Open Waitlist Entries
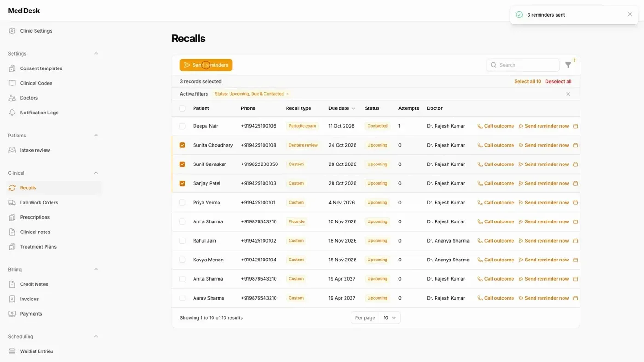 coord(36,351)
